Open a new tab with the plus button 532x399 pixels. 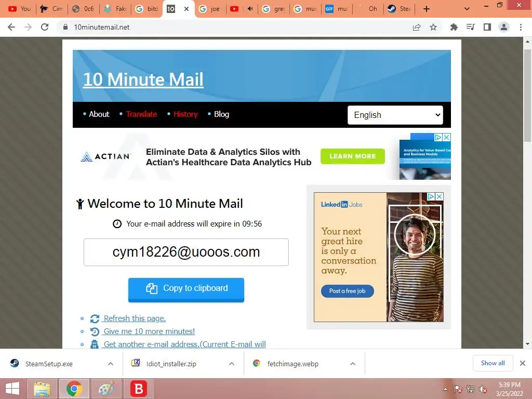[x=427, y=9]
